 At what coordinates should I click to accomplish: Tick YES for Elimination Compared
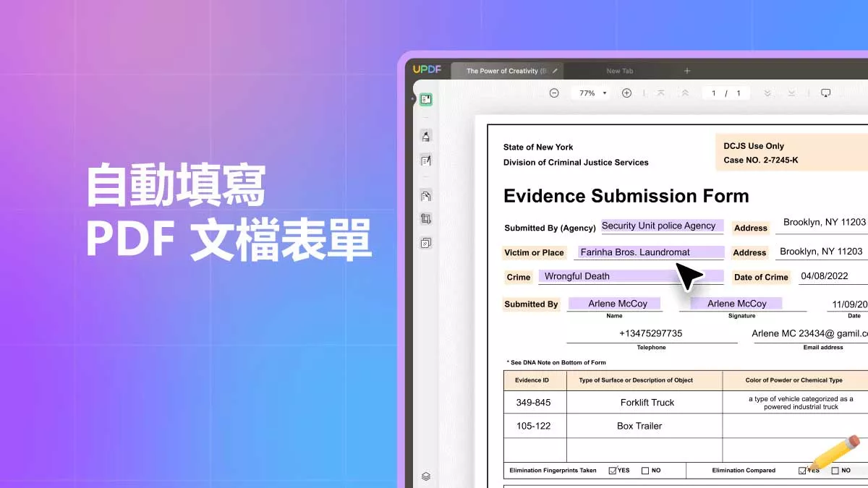802,471
